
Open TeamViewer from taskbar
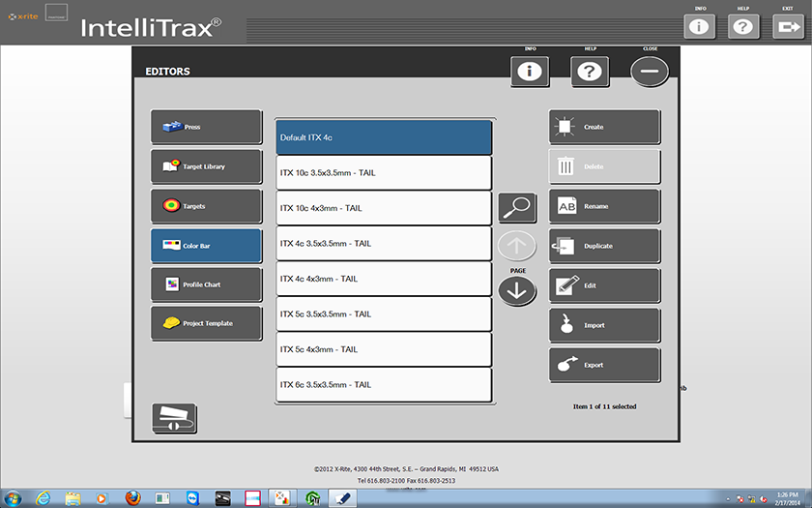tap(192, 498)
